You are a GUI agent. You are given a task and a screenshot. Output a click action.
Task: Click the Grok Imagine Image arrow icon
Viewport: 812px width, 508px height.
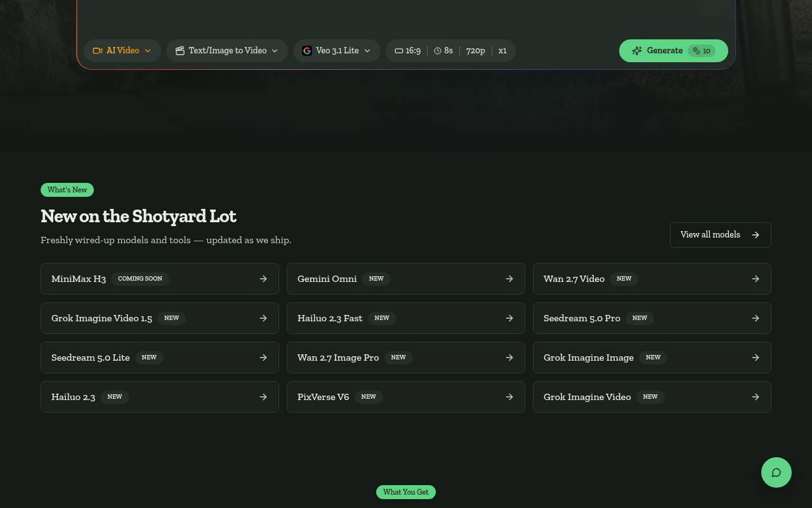pyautogui.click(x=756, y=358)
